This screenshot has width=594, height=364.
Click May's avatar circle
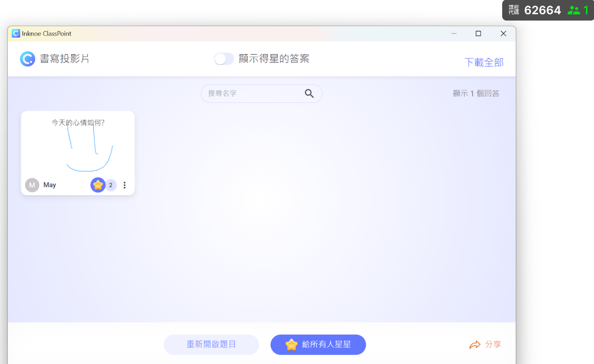[32, 185]
